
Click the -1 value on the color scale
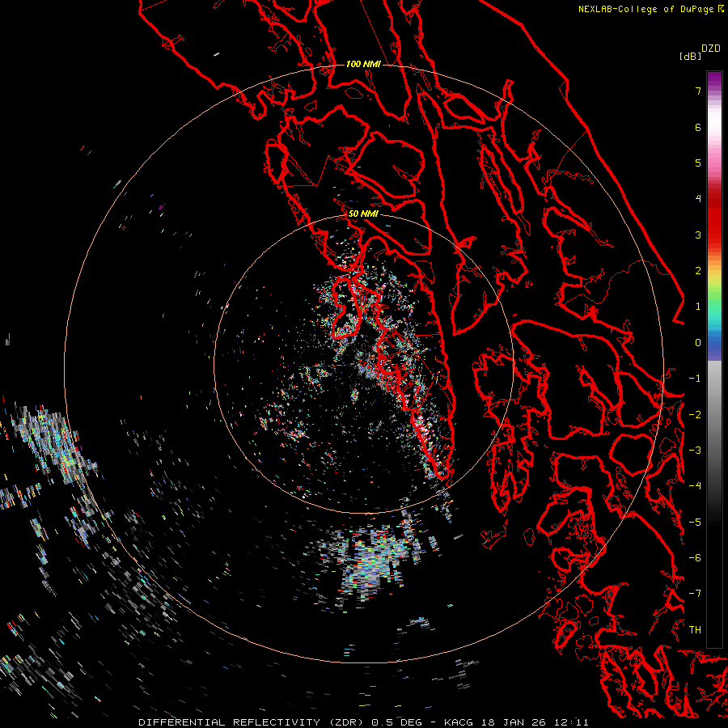pos(695,379)
